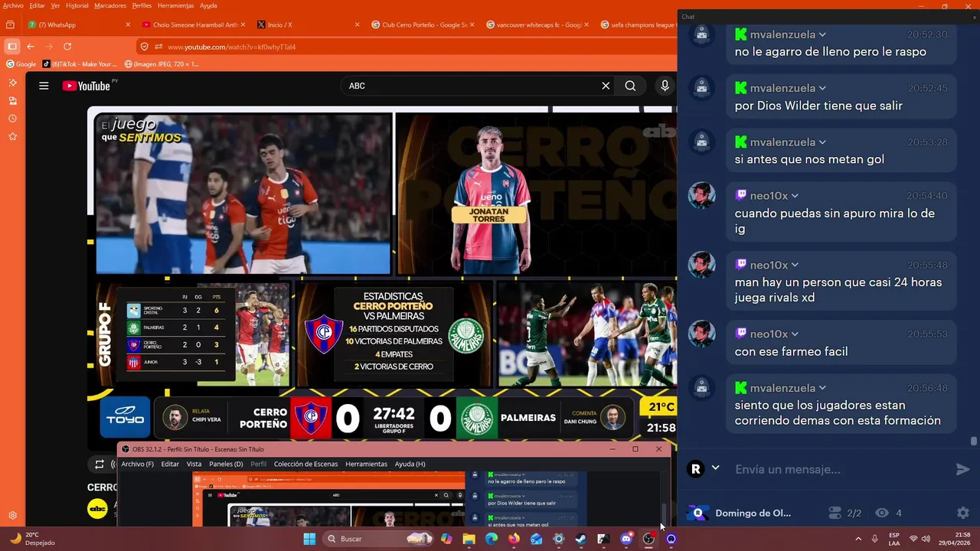
Task: Open the weather widget 20°C Despejado
Action: point(31,539)
